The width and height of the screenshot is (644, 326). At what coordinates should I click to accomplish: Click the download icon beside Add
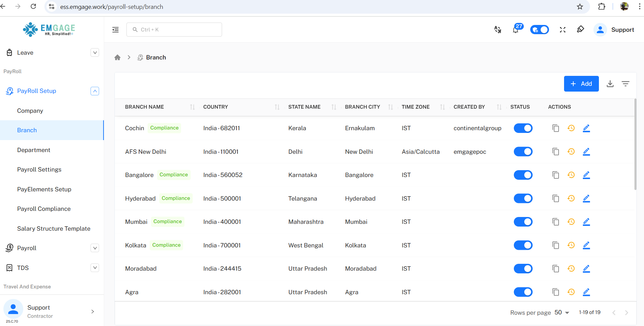pos(610,84)
